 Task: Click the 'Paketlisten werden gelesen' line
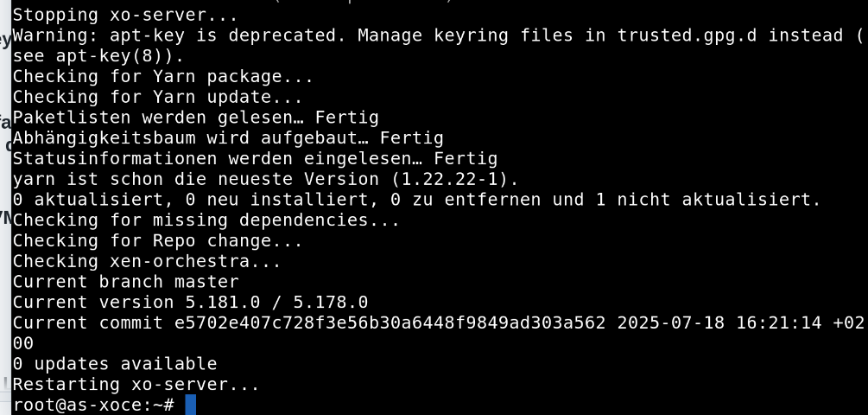click(x=195, y=117)
